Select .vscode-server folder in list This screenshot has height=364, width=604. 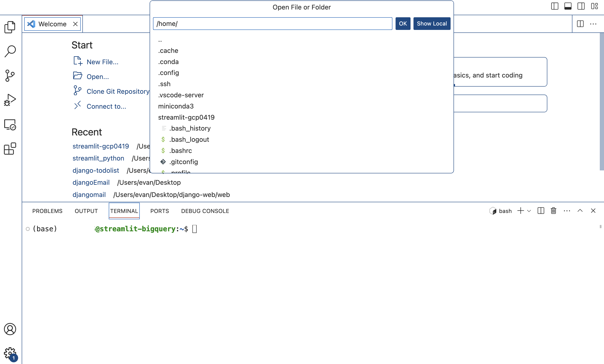point(302,95)
